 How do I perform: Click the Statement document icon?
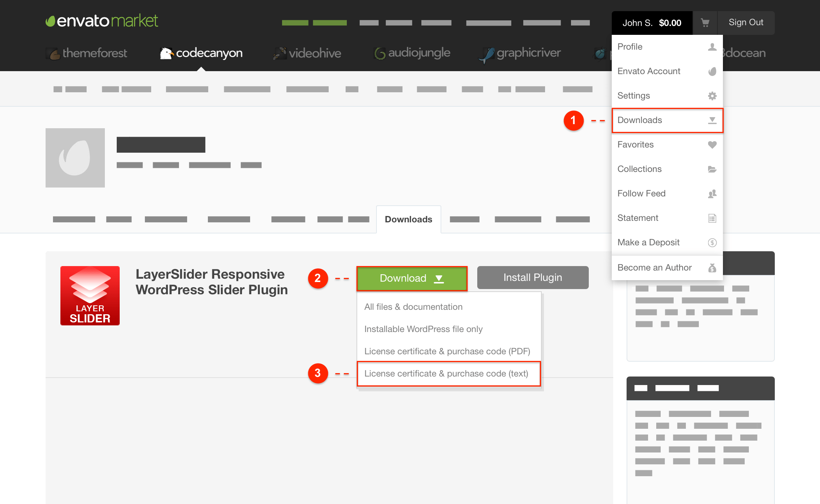(x=712, y=218)
